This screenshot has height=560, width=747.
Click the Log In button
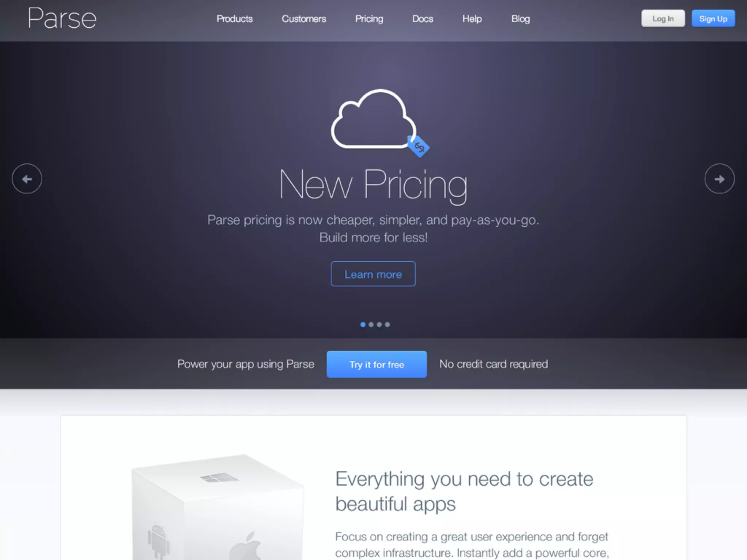[x=663, y=19]
